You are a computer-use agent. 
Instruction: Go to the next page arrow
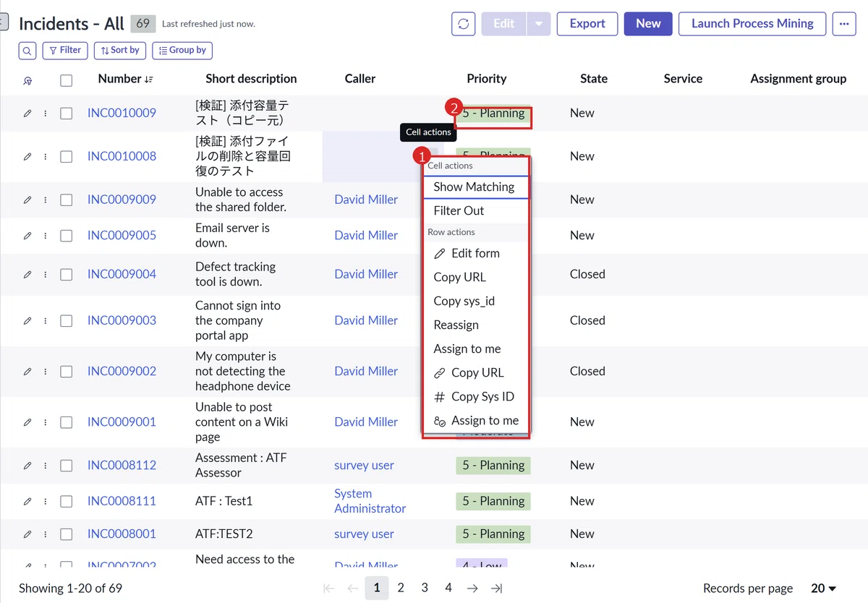(472, 589)
